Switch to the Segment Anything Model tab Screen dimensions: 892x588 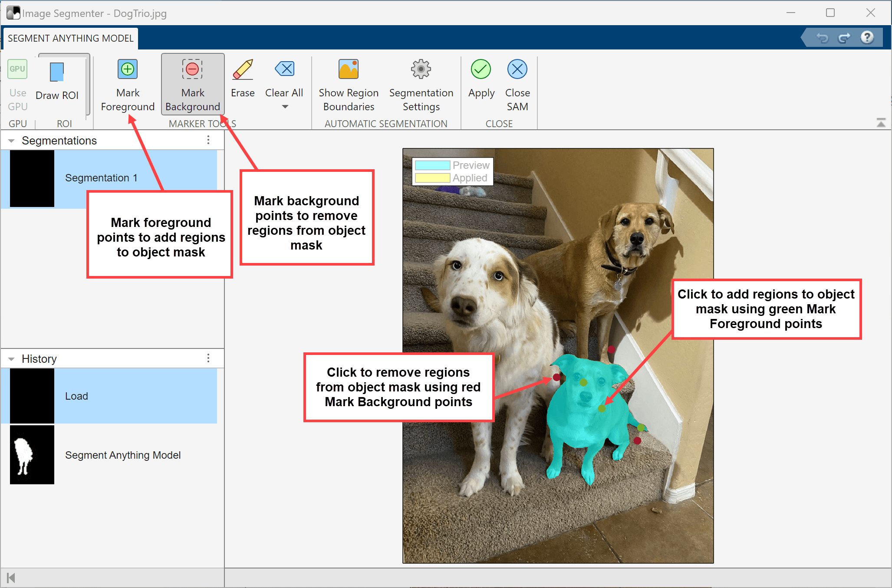70,38
